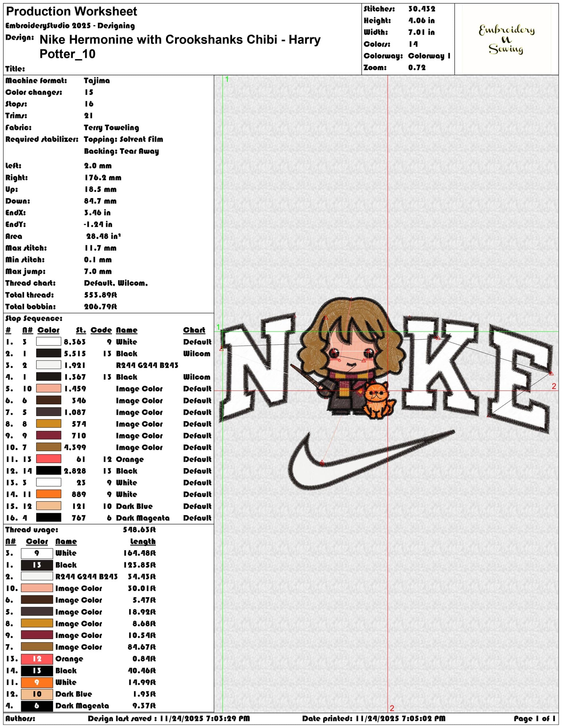Click the Thread usage White swatch numbered 9
The image size is (562, 728).
click(37, 553)
